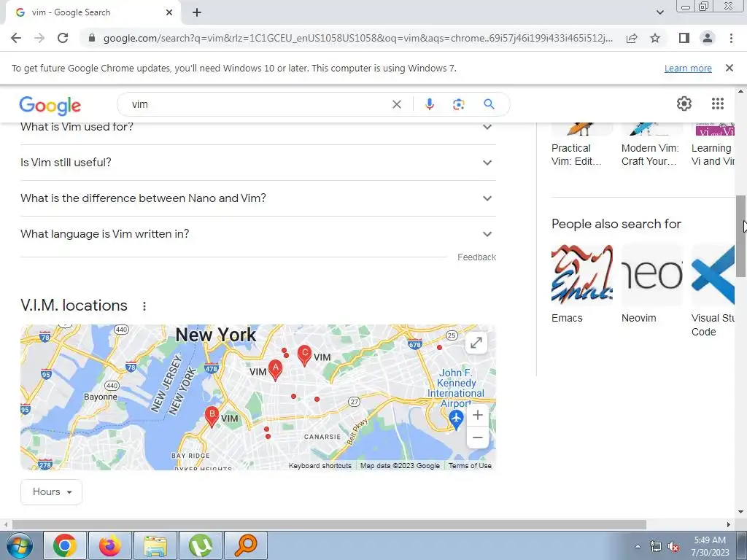
Task: Click muted volume tray icon
Action: (x=673, y=547)
